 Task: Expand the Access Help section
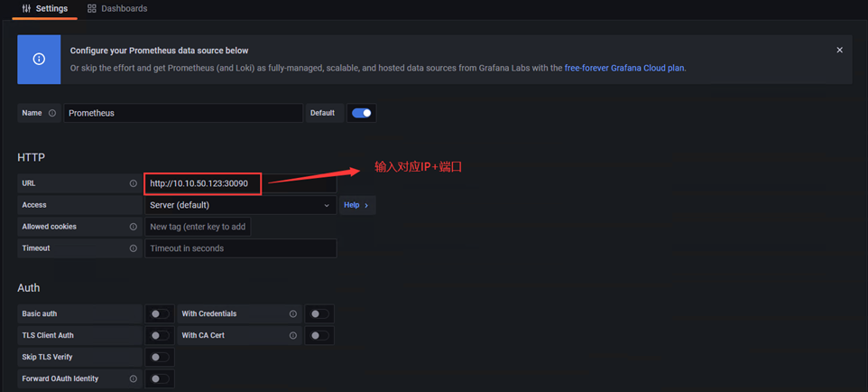357,205
